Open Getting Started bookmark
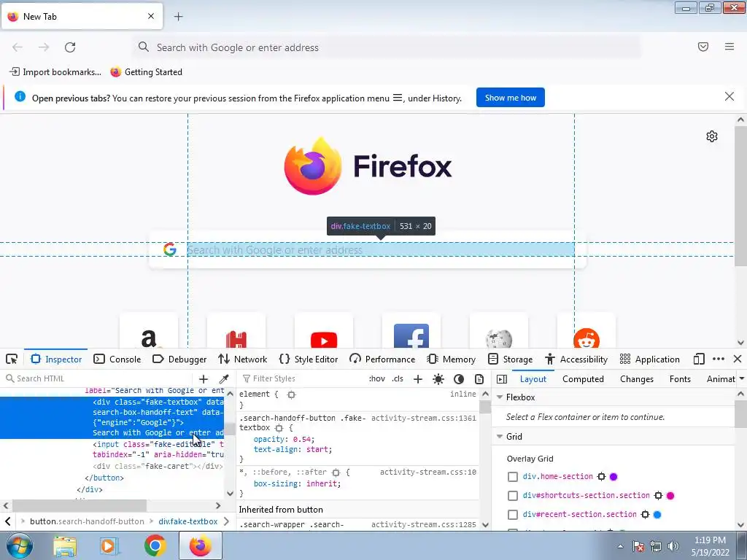Image resolution: width=747 pixels, height=560 pixels. (146, 72)
